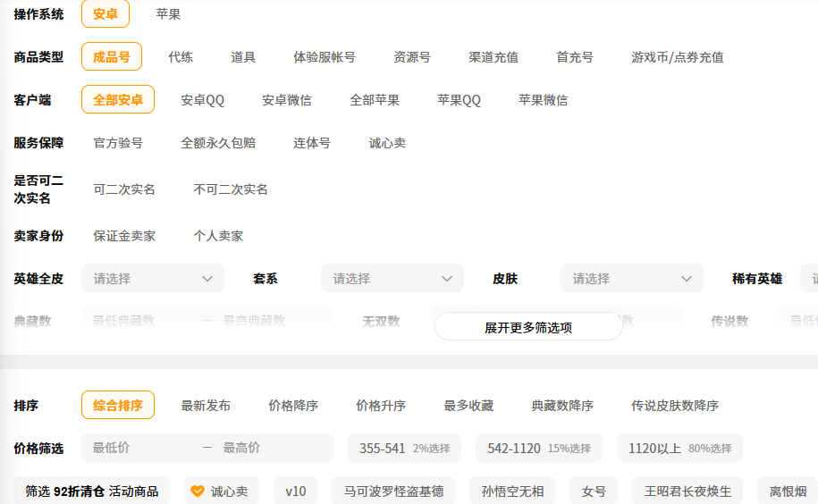The height and width of the screenshot is (504, 818).
Task: Select 苹果 operating system option
Action: click(168, 14)
